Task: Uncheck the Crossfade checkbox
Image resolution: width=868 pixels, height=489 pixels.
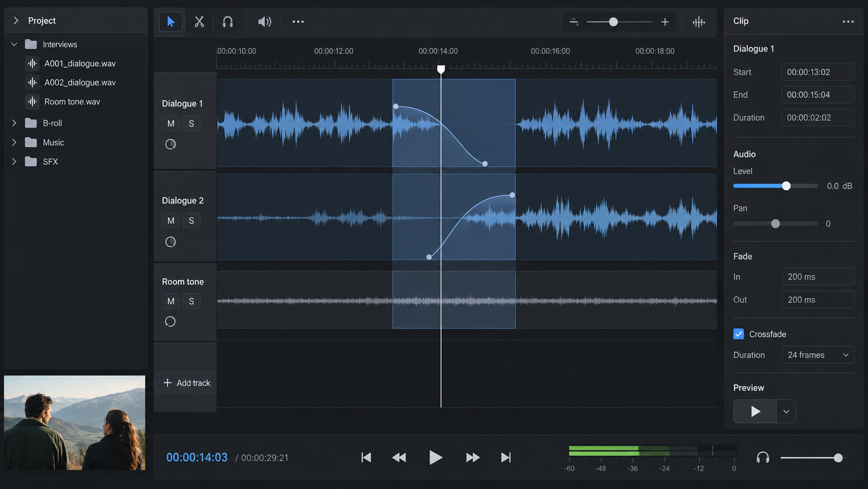Action: (x=739, y=334)
